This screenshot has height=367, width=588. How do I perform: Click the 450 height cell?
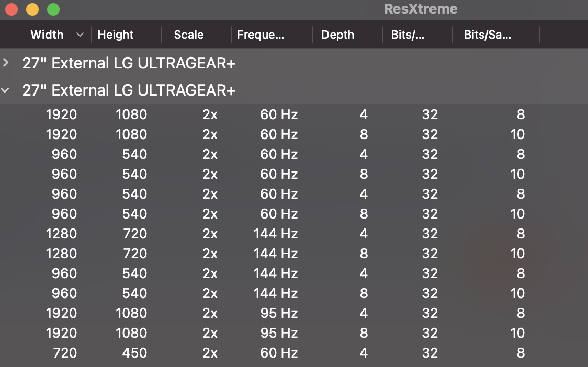[134, 353]
